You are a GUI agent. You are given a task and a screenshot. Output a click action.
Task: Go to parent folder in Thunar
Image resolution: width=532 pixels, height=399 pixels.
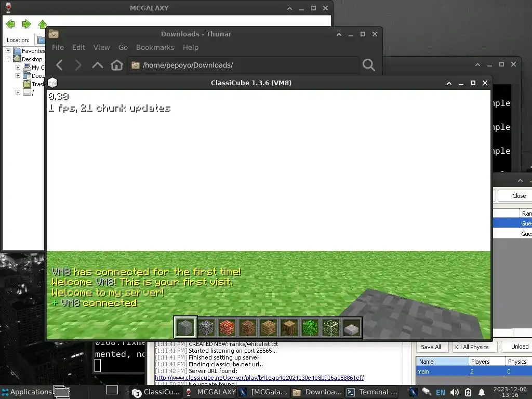coord(97,65)
